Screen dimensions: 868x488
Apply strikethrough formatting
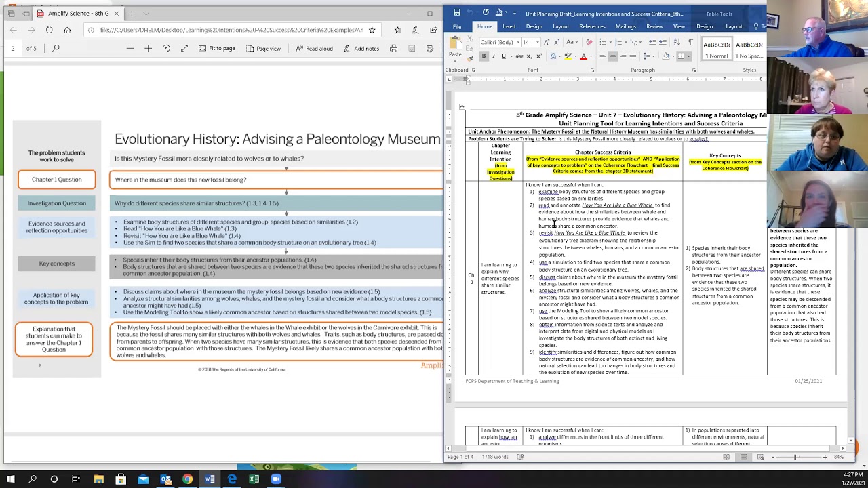[x=519, y=56]
